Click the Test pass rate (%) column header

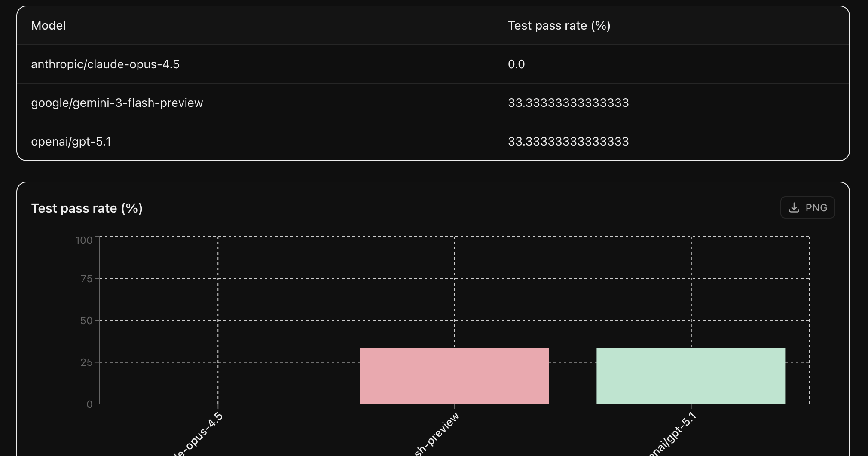[559, 26]
